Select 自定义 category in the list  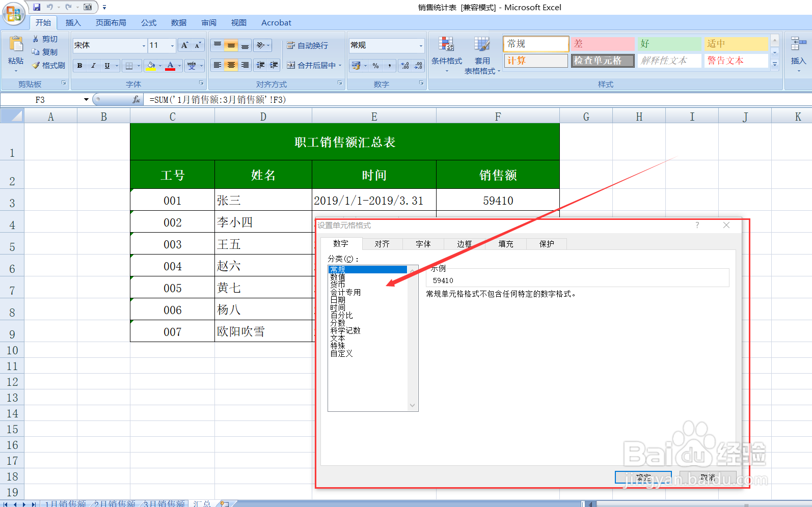coord(341,353)
